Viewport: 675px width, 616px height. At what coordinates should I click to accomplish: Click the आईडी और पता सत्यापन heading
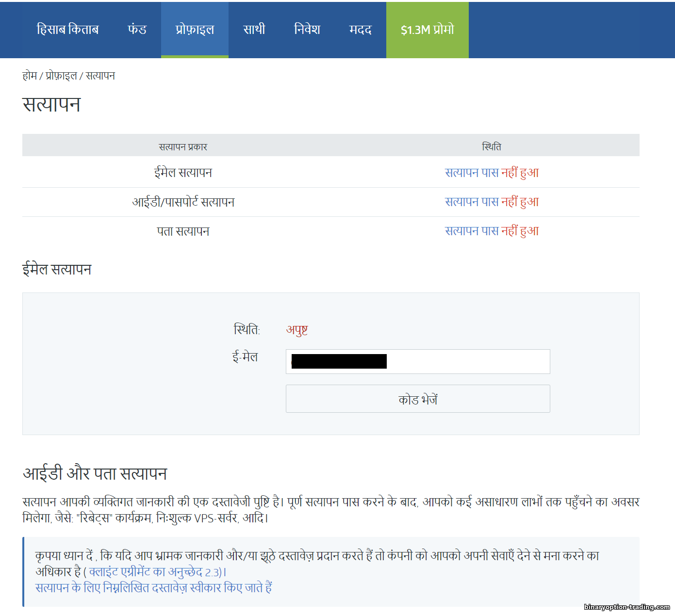pos(95,473)
